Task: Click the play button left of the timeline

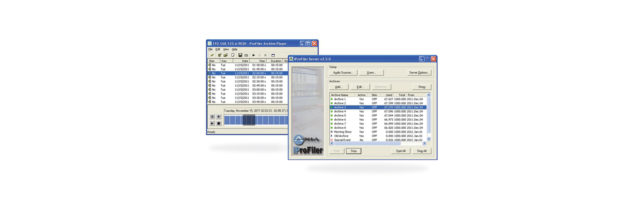Action: pos(212,123)
